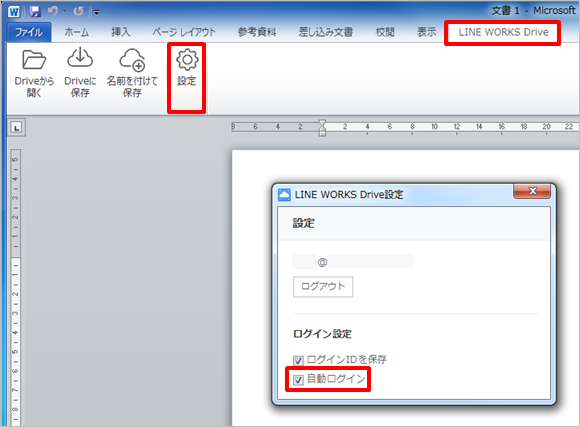
Task: Select Save As to Drive cloud icon
Action: [x=132, y=60]
